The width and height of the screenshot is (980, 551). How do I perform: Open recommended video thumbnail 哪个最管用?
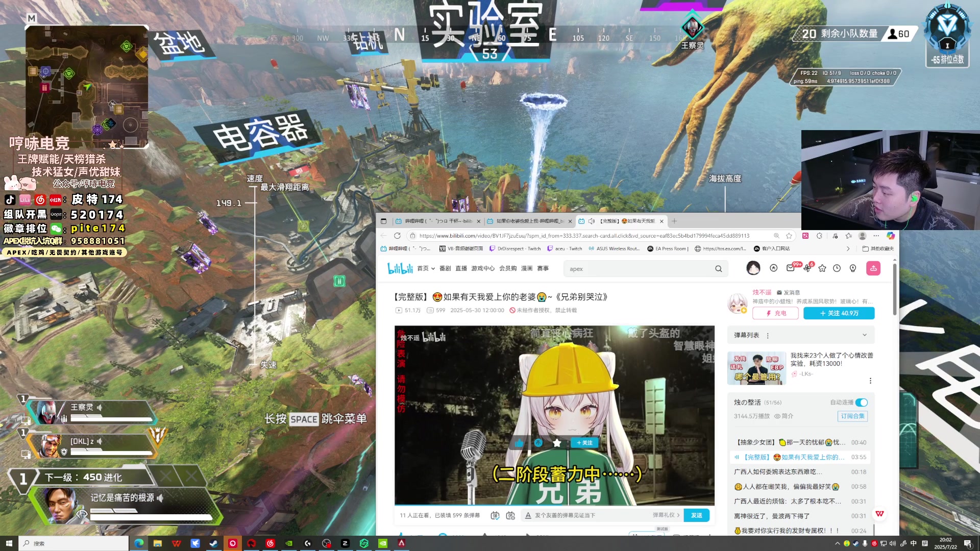tap(757, 368)
